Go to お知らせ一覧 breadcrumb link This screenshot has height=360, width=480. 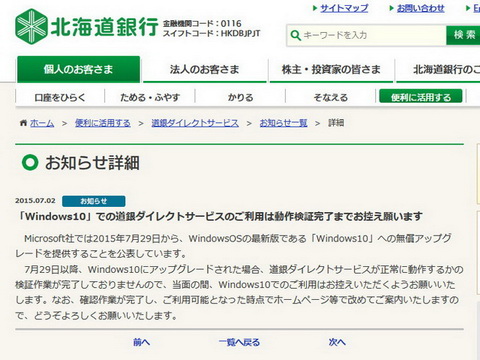tap(283, 123)
